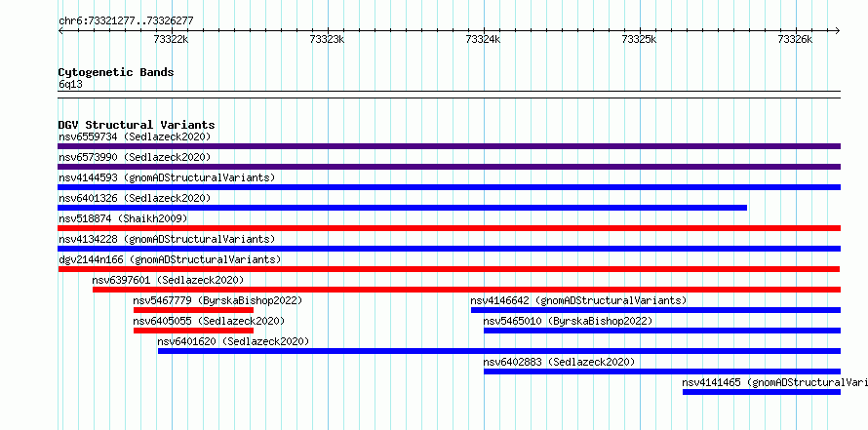This screenshot has height=430, width=868.
Task: Click the right arrowhead of the ruler
Action: point(838,30)
